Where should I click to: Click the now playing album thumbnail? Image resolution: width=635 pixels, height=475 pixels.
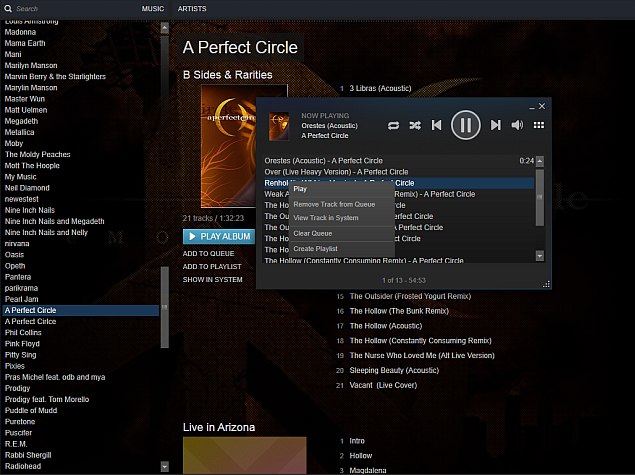point(279,126)
